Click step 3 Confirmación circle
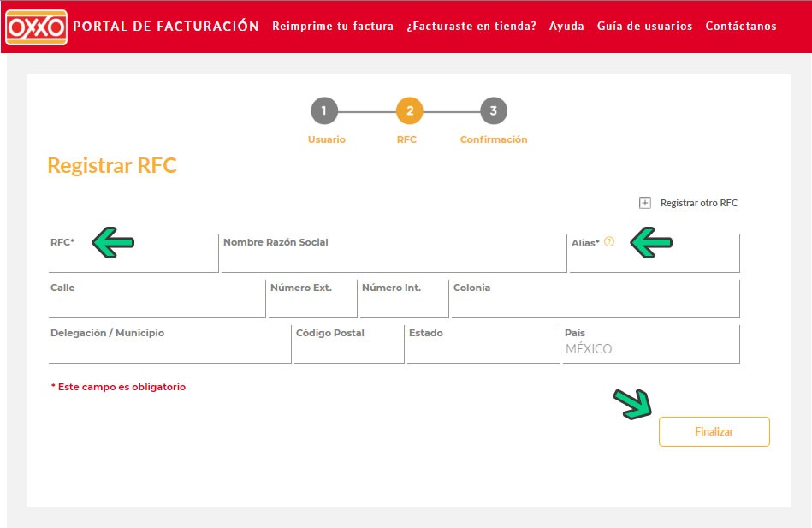The height and width of the screenshot is (528, 812). coord(494,110)
